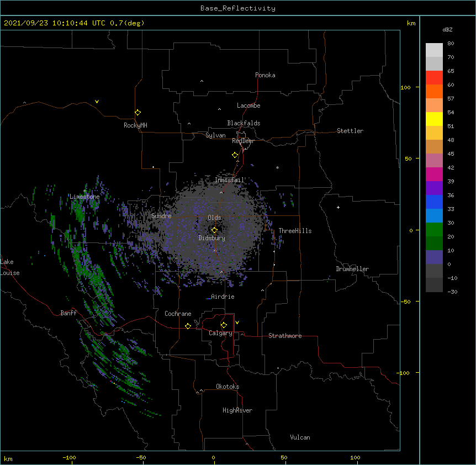Click the Sylvan label
The height and width of the screenshot is (465, 476).
point(215,135)
